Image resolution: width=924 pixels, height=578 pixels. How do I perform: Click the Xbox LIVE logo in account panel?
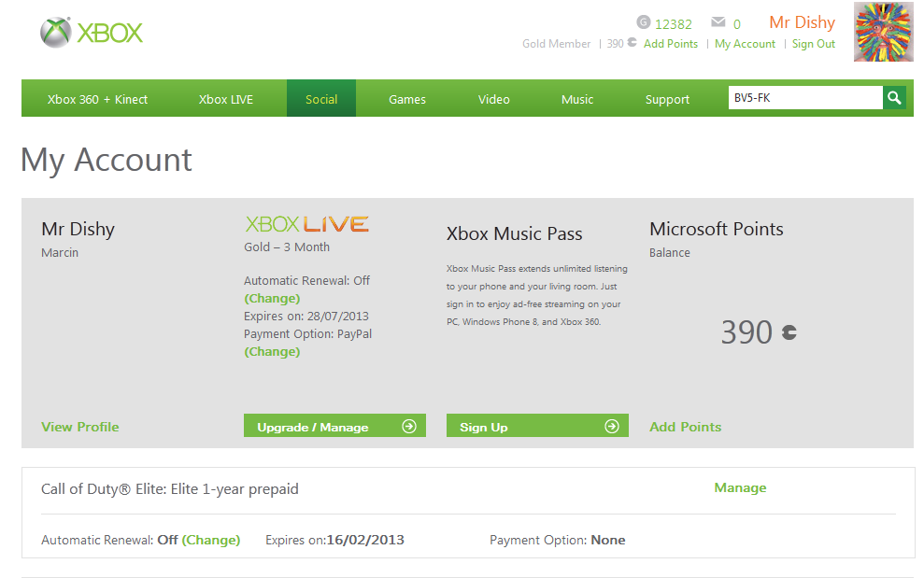coord(307,224)
